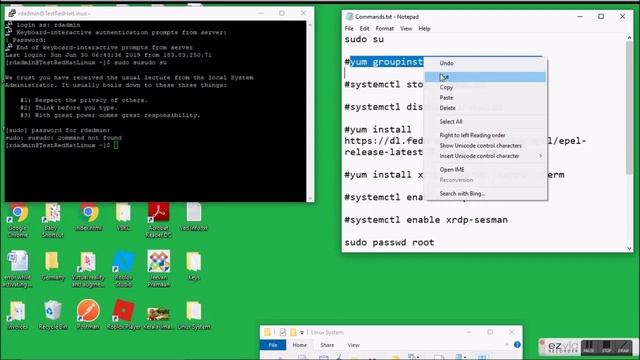
Task: Click Notepad vertical scrollbar thumb
Action: (629, 108)
